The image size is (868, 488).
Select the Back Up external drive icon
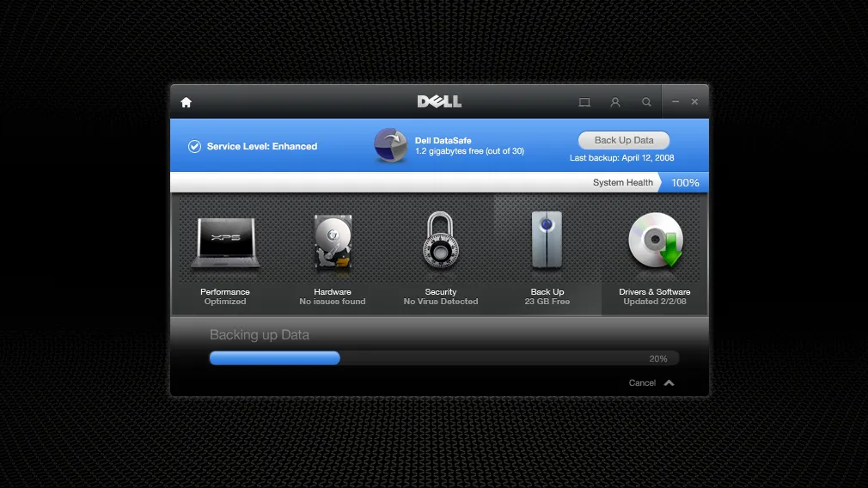(x=547, y=239)
